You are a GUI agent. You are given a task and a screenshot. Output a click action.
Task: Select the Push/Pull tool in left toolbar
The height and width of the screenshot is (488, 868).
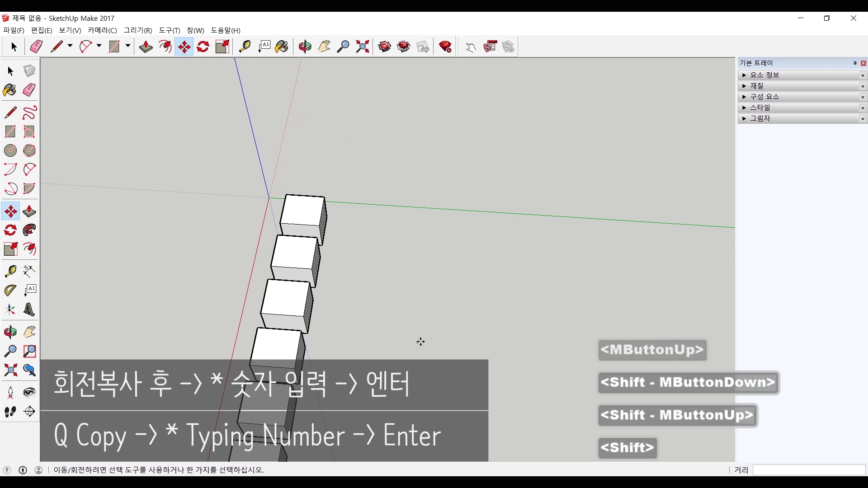(29, 211)
